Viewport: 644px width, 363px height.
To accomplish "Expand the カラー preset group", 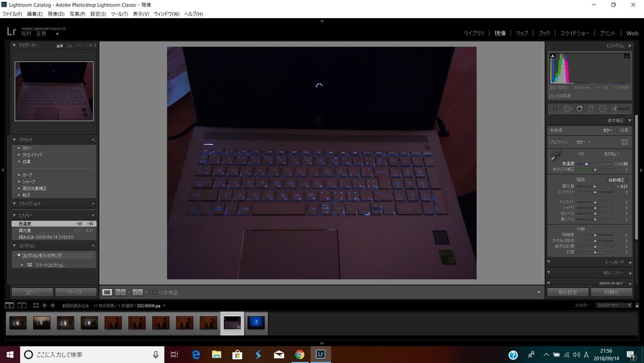I will point(19,148).
